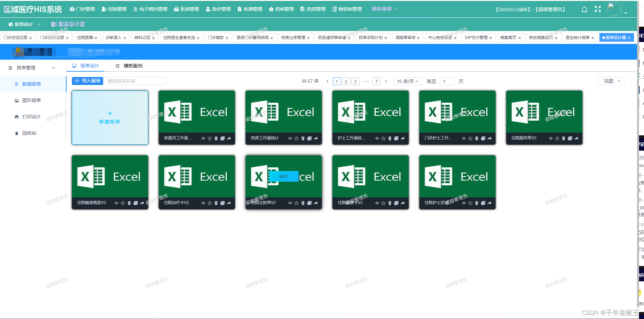Image resolution: width=644 pixels, height=319 pixels.
Task: Open the 视图 view dropdown
Action: 611,81
